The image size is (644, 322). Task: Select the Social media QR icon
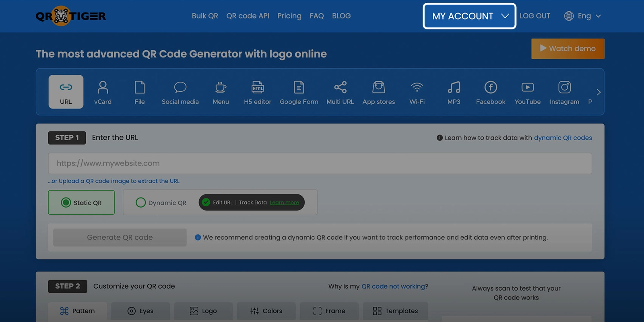click(x=180, y=92)
